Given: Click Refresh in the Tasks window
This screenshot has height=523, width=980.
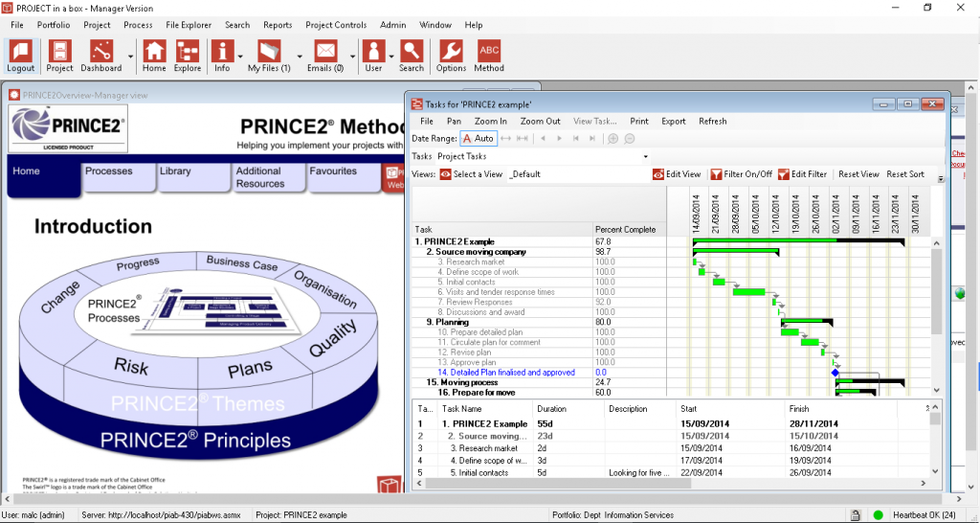Looking at the screenshot, I should tap(712, 122).
